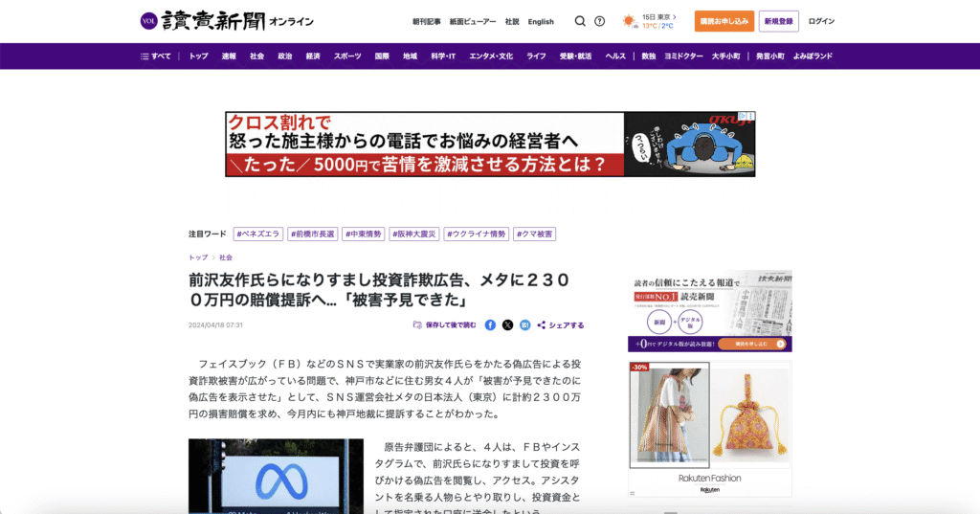This screenshot has width=980, height=514.
Task: Select エンタメ・文化 nav item
Action: (x=491, y=56)
